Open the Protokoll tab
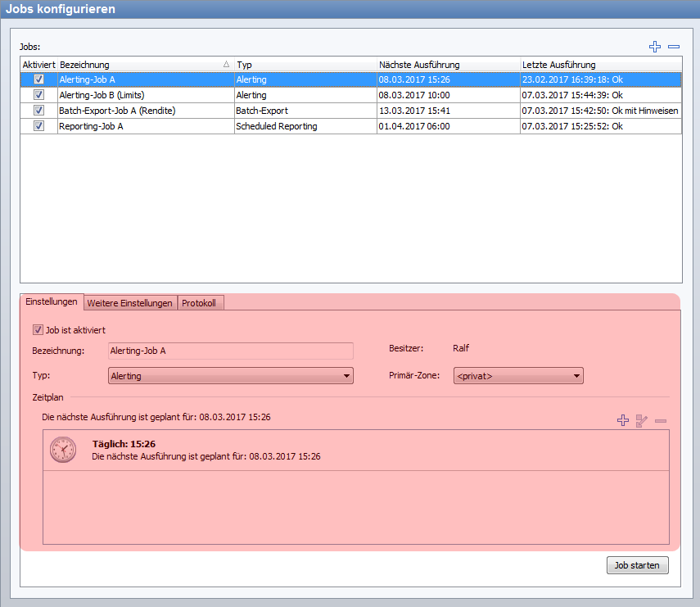This screenshot has height=607, width=700. 201,303
